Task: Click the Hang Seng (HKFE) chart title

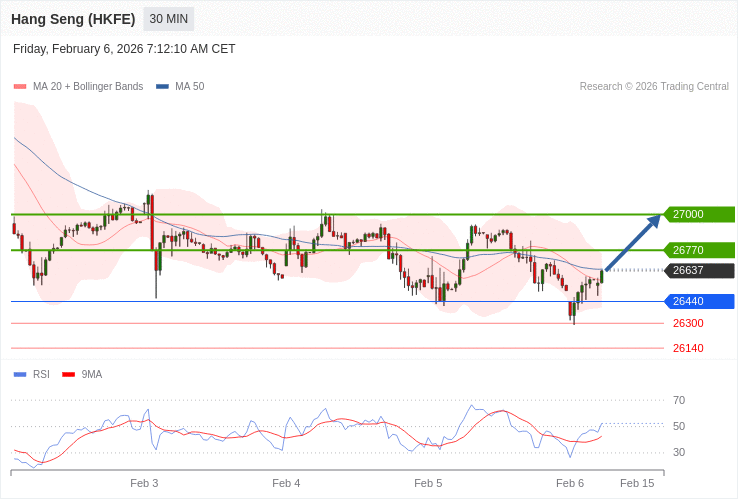Action: tap(73, 19)
